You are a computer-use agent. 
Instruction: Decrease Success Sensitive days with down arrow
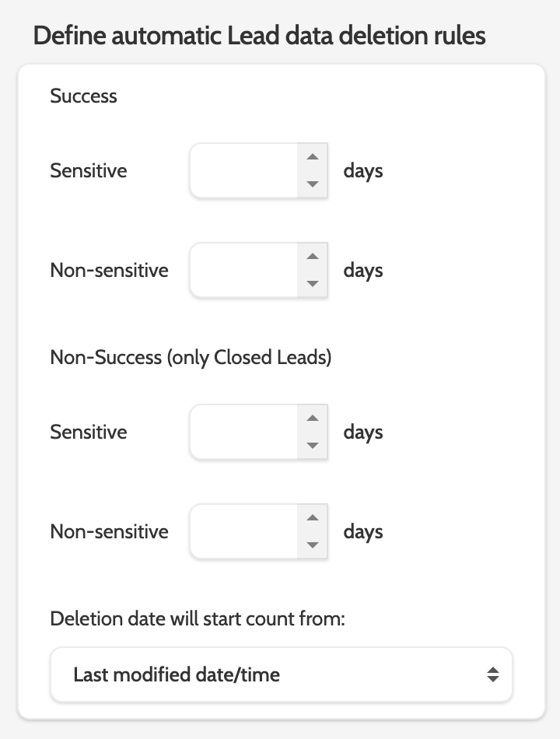tap(313, 184)
